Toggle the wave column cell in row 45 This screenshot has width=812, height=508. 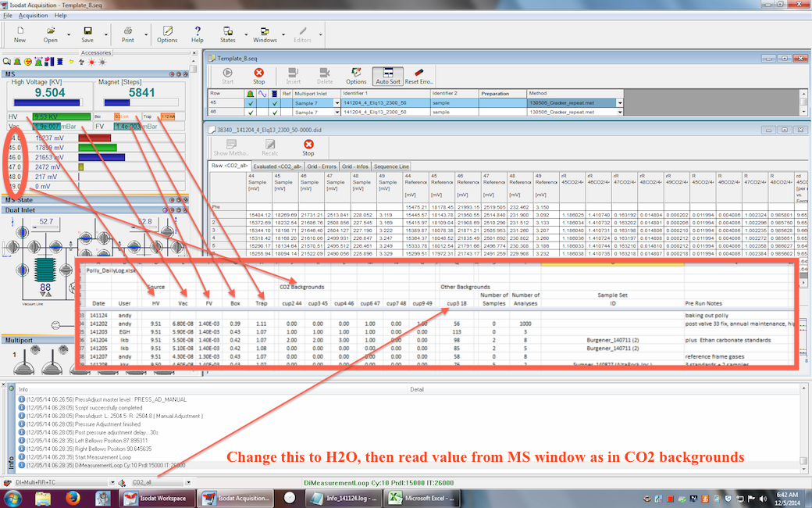tap(263, 103)
